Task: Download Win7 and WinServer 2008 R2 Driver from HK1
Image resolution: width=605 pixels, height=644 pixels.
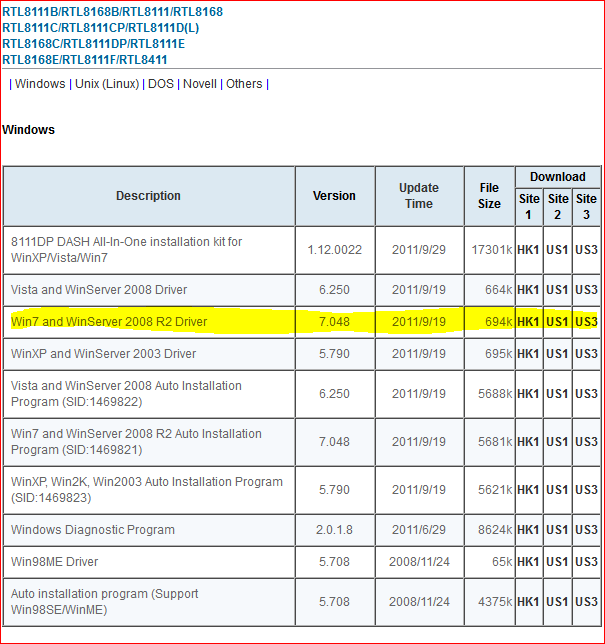Action: point(528,322)
